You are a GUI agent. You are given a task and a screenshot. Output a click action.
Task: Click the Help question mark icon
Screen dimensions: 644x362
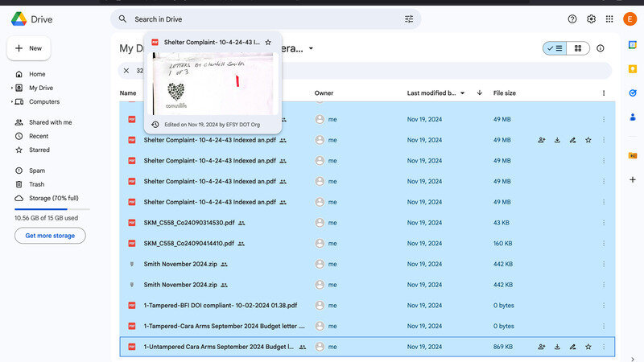[572, 19]
